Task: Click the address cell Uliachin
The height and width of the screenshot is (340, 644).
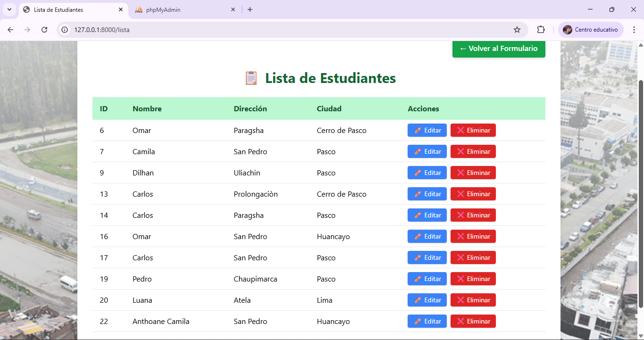Action: click(247, 173)
